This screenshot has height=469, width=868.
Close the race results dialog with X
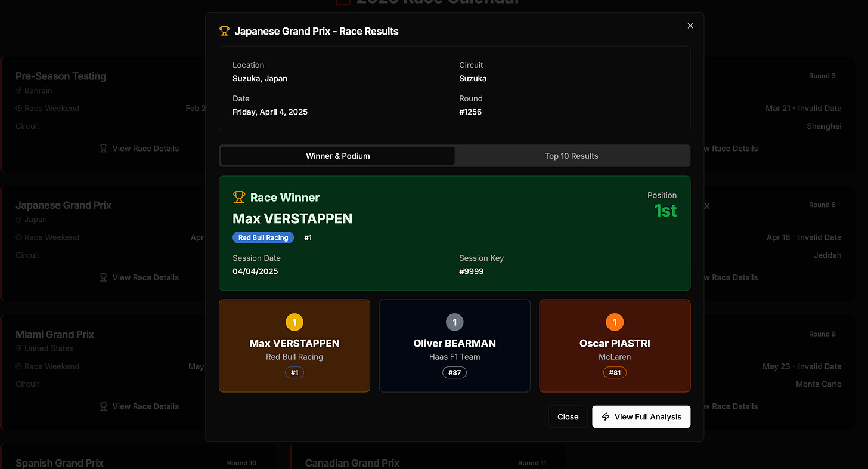690,26
